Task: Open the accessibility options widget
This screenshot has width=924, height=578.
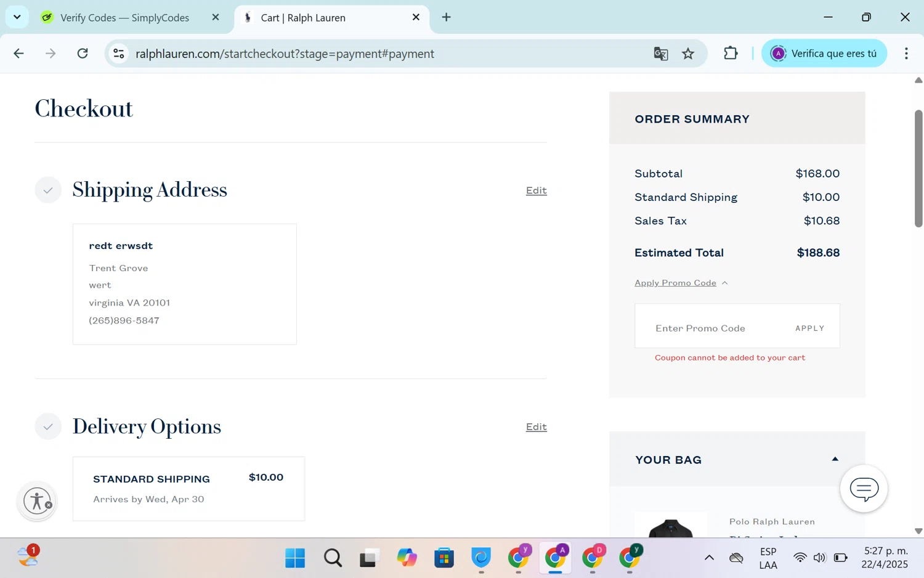Action: click(x=38, y=501)
